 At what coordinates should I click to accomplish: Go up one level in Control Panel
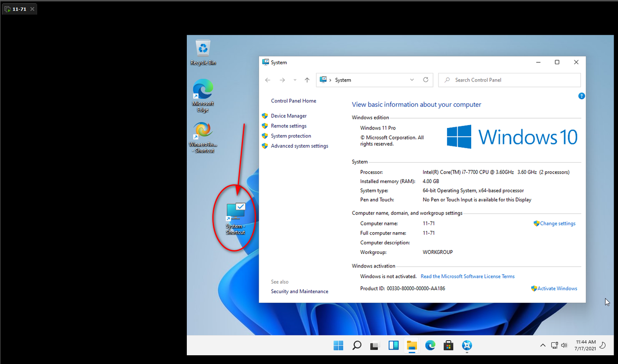click(x=307, y=80)
